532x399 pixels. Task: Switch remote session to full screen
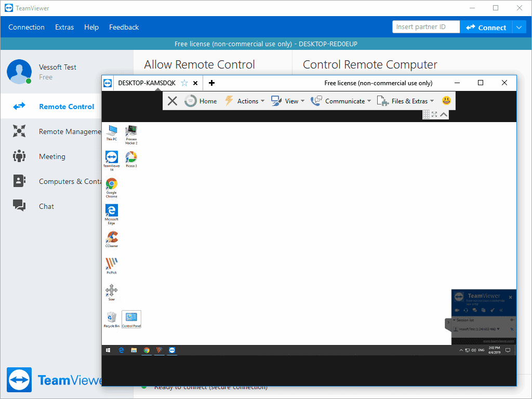[434, 114]
